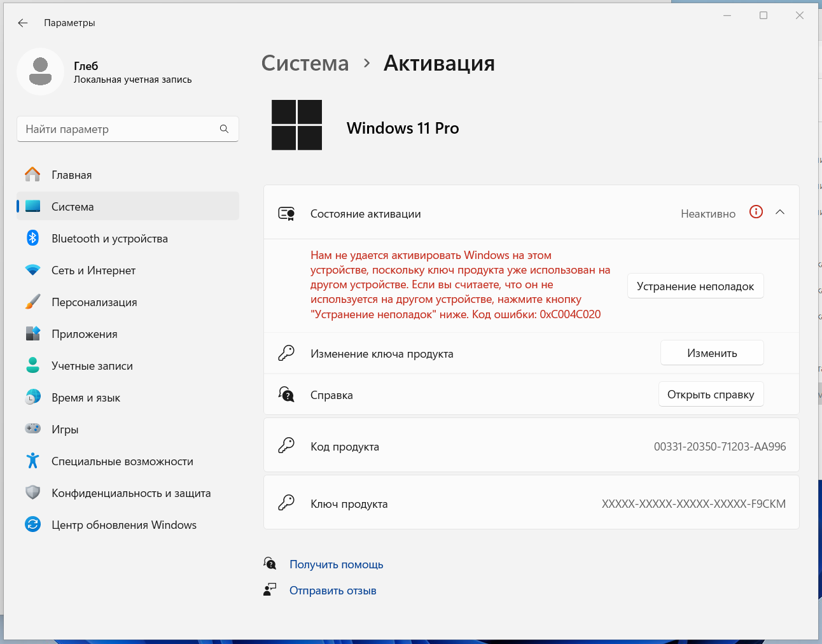Screen dimensions: 822x644
Task: Click Изменить product key button
Action: tap(712, 353)
